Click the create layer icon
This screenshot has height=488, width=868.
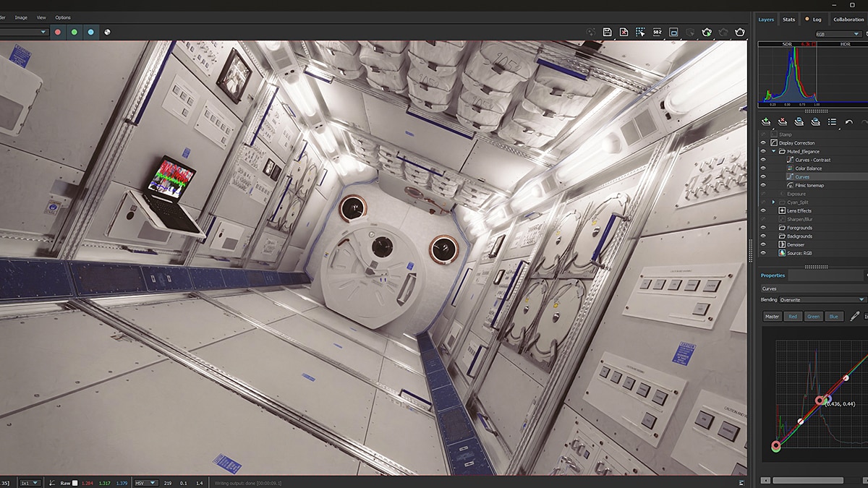tap(766, 122)
